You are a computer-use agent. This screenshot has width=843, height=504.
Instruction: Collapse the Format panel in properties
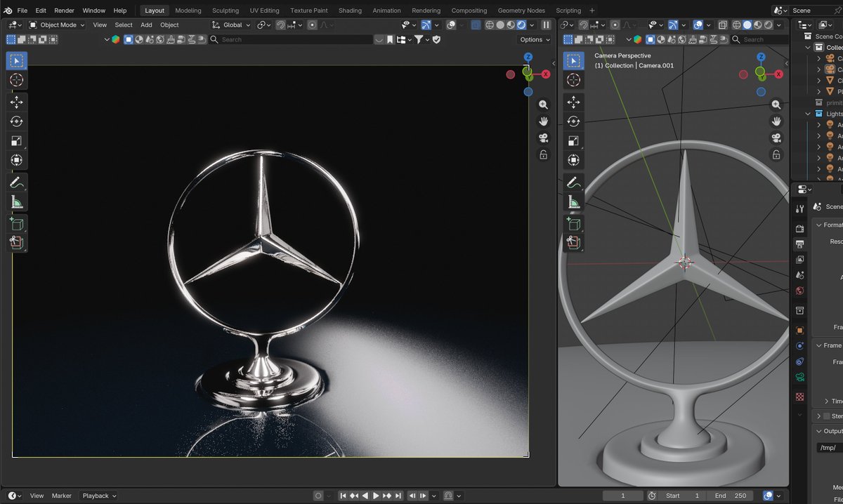(819, 225)
